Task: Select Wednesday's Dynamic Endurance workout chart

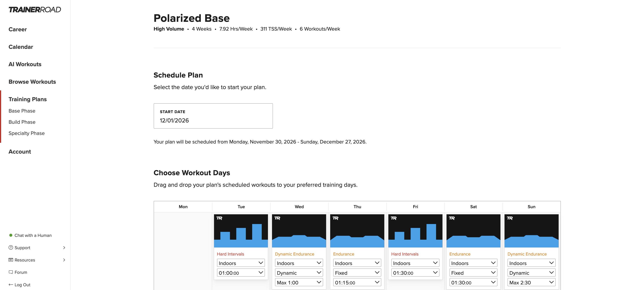Action: pyautogui.click(x=299, y=231)
